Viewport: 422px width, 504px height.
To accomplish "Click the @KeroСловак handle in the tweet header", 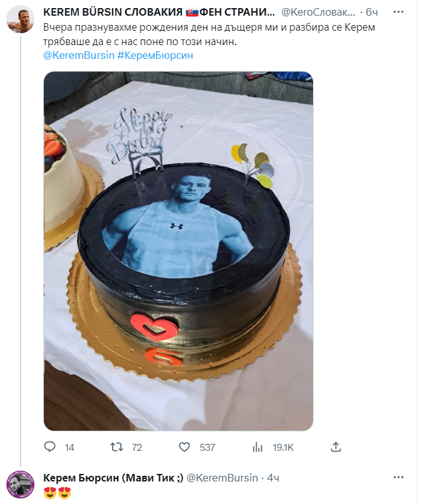I will [x=319, y=13].
